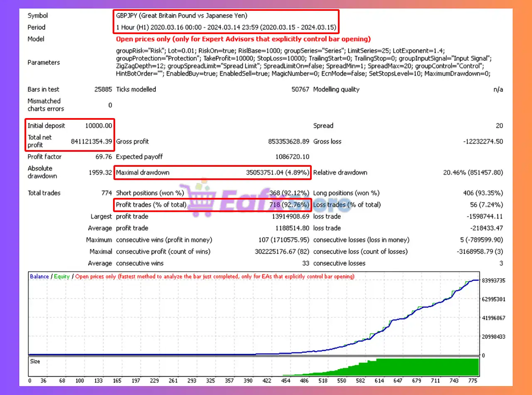This screenshot has width=532, height=395.
Task: Click the Initial deposit value 10000.00
Action: (99, 126)
